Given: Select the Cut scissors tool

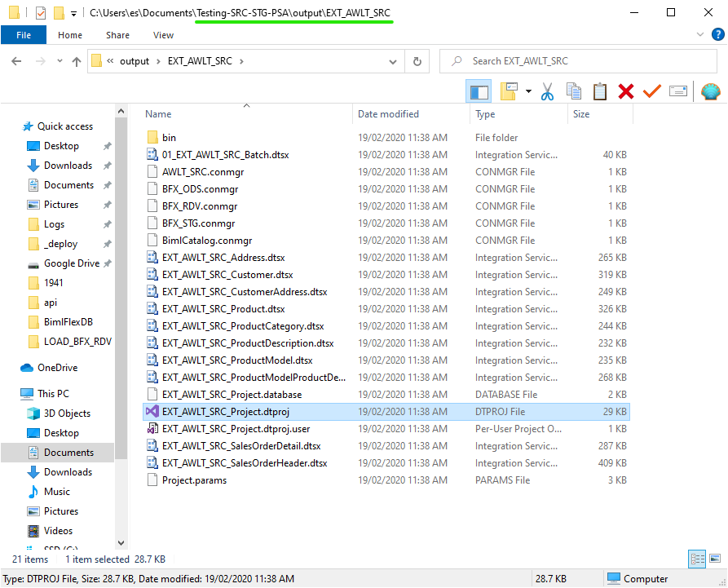Looking at the screenshot, I should 547,91.
